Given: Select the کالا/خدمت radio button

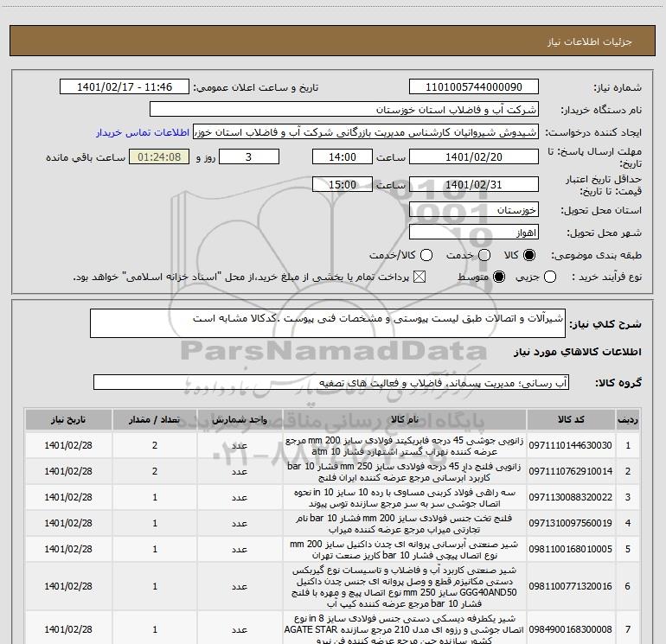Looking at the screenshot, I should tap(426, 255).
